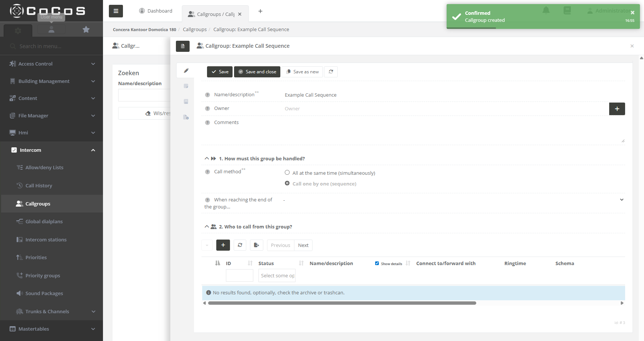Screen dimensions: 644x341
Task: Switch to the Dashboard tab
Action: pyautogui.click(x=156, y=11)
